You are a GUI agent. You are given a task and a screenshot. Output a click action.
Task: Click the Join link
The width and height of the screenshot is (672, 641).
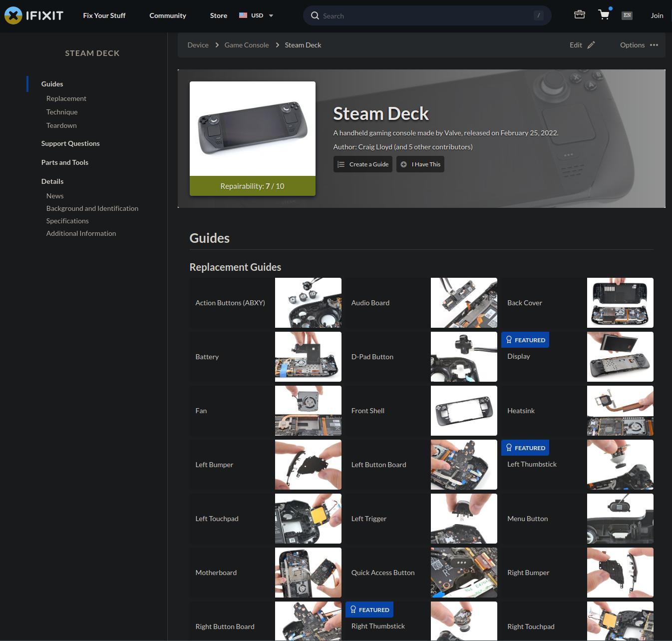click(657, 15)
